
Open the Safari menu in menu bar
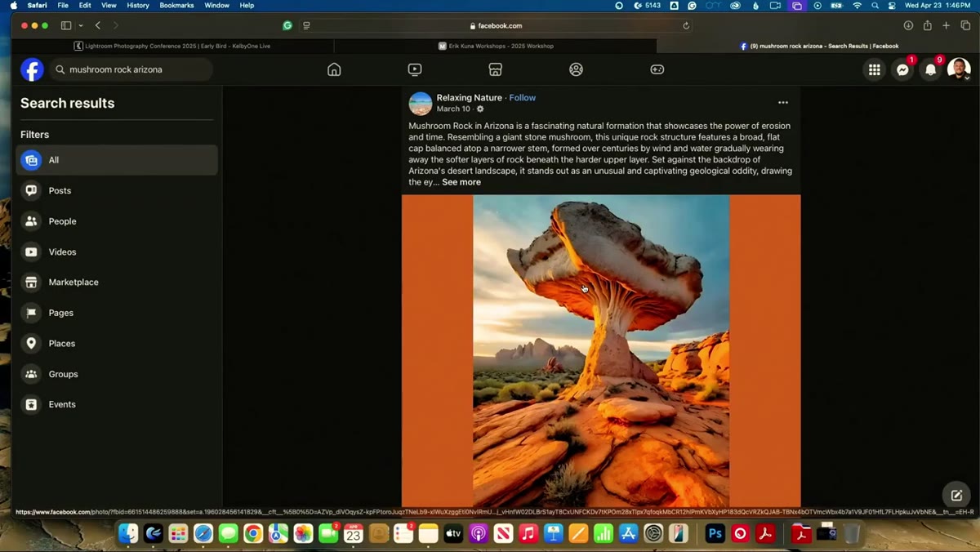click(x=37, y=6)
